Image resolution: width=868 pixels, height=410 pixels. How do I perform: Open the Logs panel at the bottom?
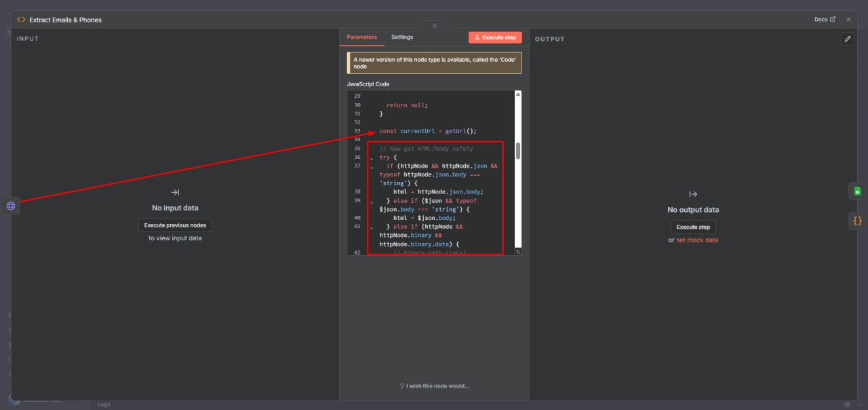pos(103,404)
